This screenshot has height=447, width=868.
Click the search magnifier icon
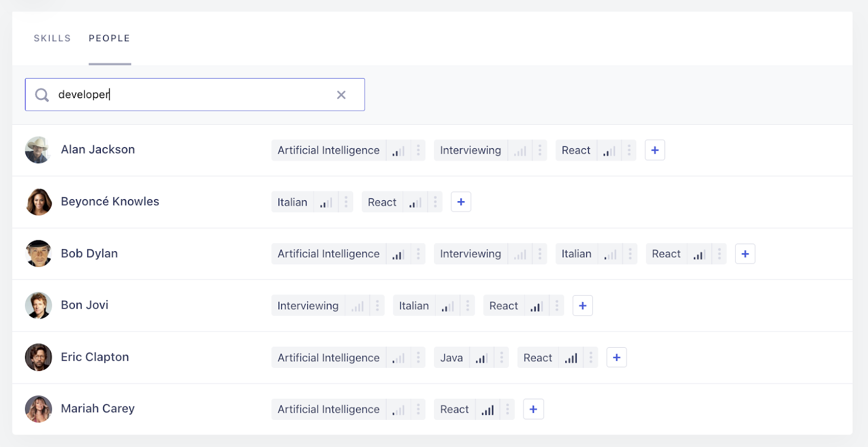point(42,95)
